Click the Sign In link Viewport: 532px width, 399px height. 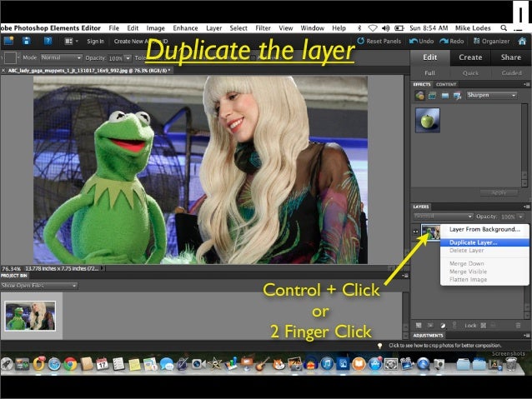click(95, 42)
